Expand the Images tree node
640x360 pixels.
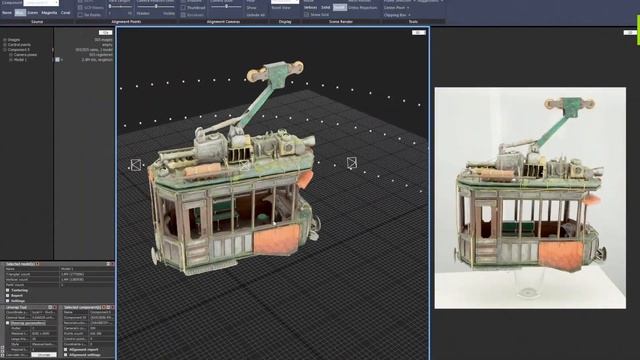(5, 40)
